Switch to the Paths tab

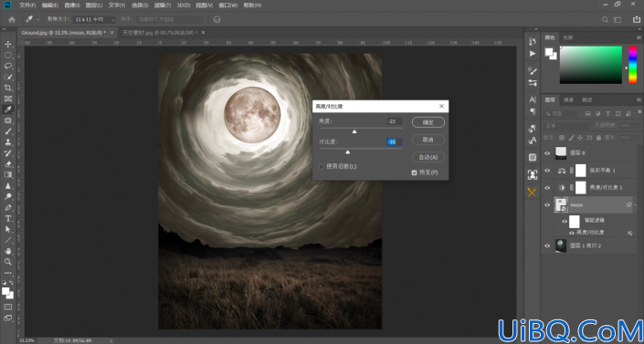pyautogui.click(x=587, y=99)
